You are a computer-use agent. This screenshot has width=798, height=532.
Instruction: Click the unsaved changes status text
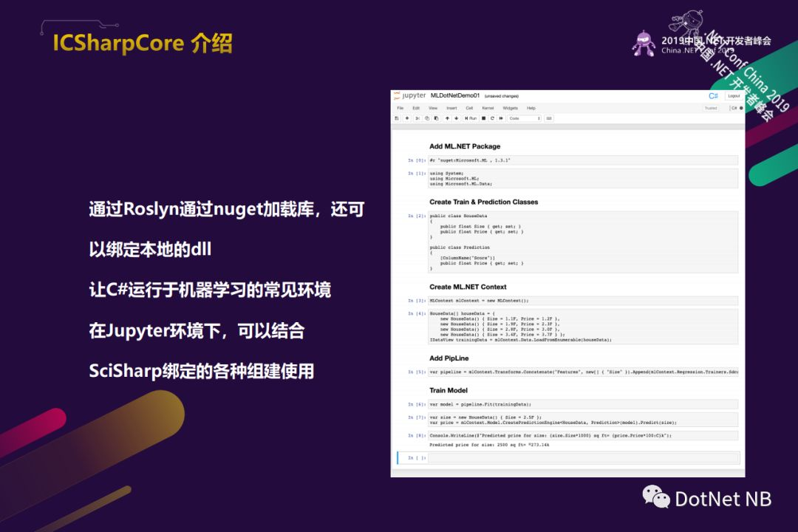502,96
